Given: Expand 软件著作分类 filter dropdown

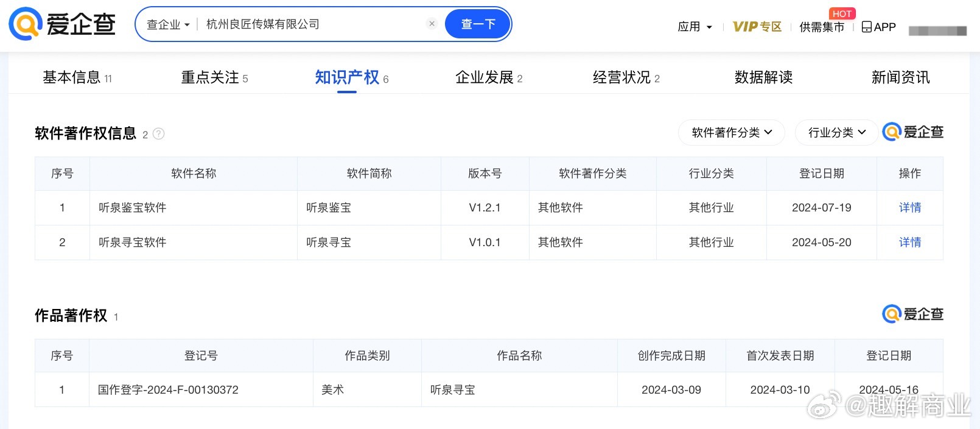Looking at the screenshot, I should coord(732,132).
